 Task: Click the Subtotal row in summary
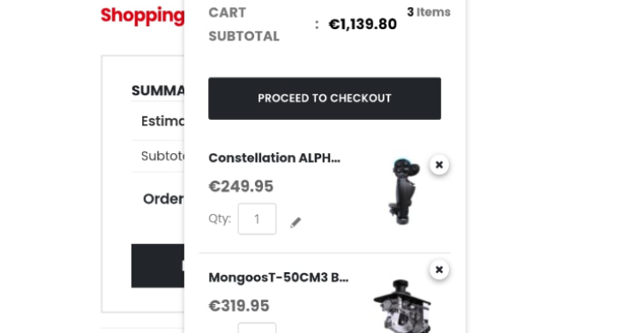(x=158, y=156)
